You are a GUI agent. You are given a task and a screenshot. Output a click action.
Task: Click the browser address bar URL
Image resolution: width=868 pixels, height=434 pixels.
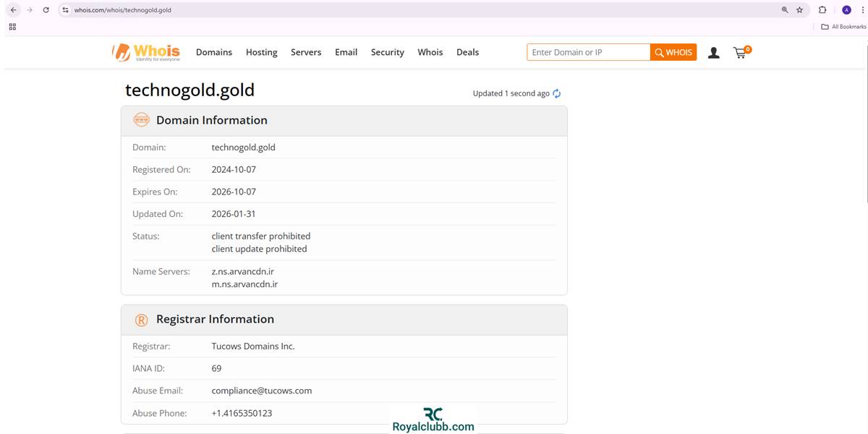tap(122, 10)
